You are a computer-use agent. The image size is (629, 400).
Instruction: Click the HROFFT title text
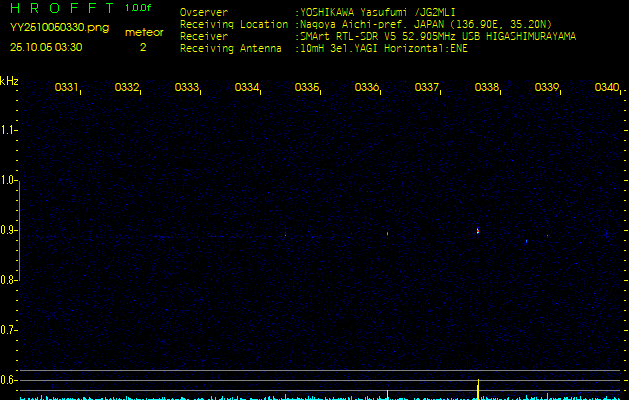62,8
